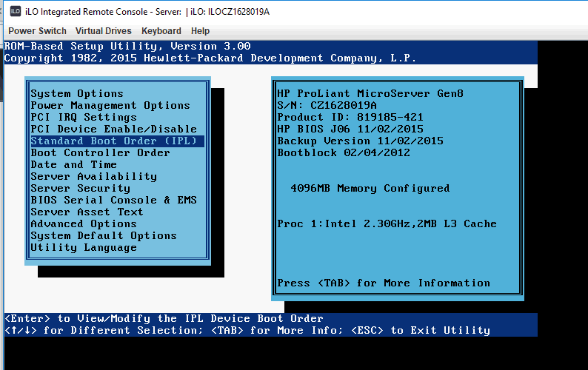This screenshot has width=588, height=370.
Task: Select Server Asset Text entry
Action: [87, 212]
